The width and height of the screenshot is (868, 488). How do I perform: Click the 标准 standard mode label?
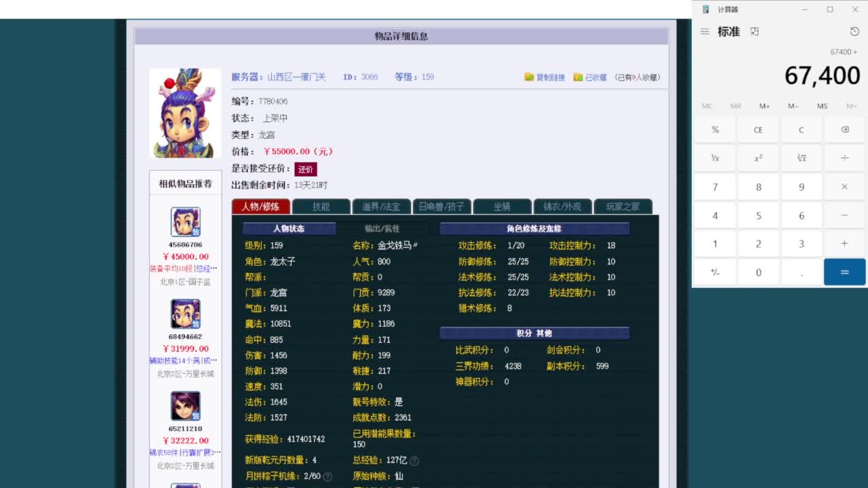(x=728, y=31)
